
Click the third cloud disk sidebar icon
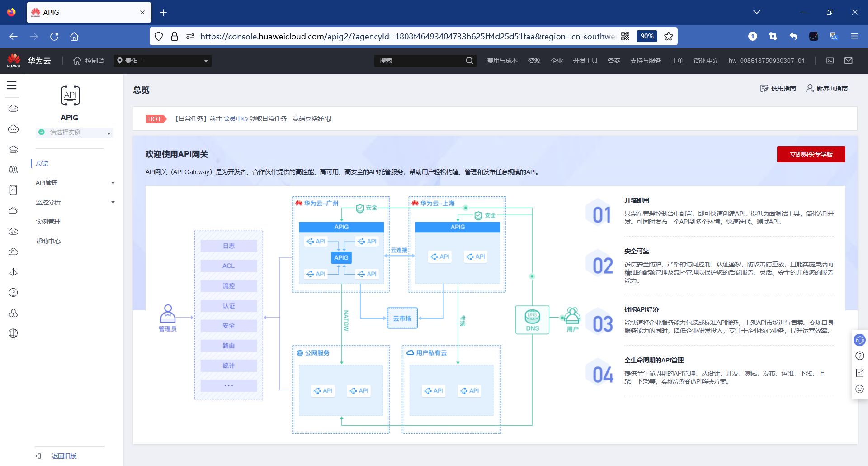coord(14,149)
